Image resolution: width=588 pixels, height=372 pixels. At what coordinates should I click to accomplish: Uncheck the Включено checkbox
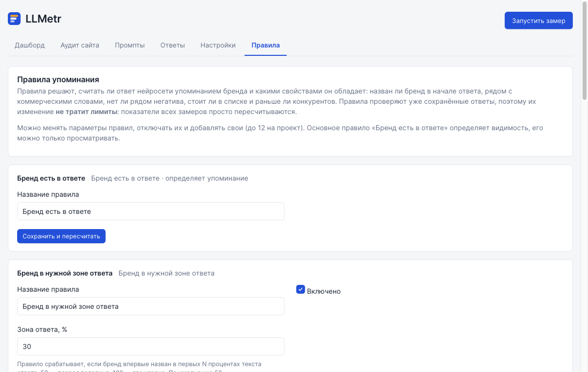click(301, 290)
